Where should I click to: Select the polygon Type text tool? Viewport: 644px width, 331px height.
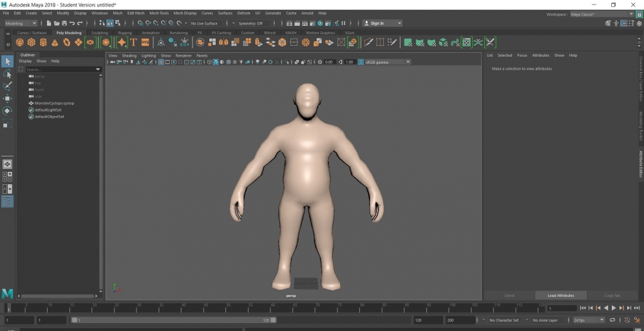point(133,43)
